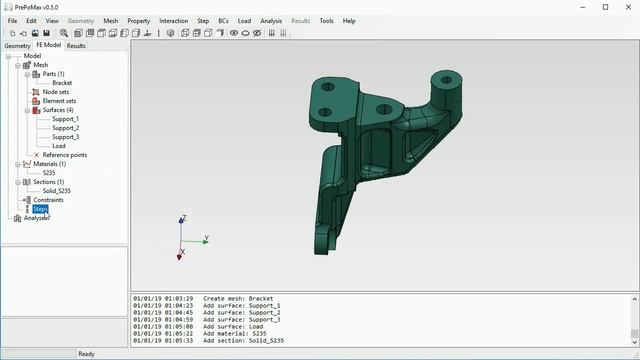The width and height of the screenshot is (640, 360).
Task: Toggle the crossed-out eye icon
Action: [257, 33]
